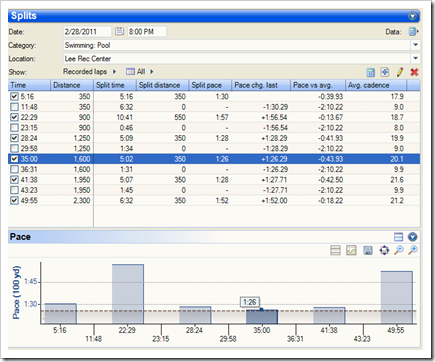Uncheck the 35:00 lap checkbox
The height and width of the screenshot is (362, 435).
coord(14,159)
